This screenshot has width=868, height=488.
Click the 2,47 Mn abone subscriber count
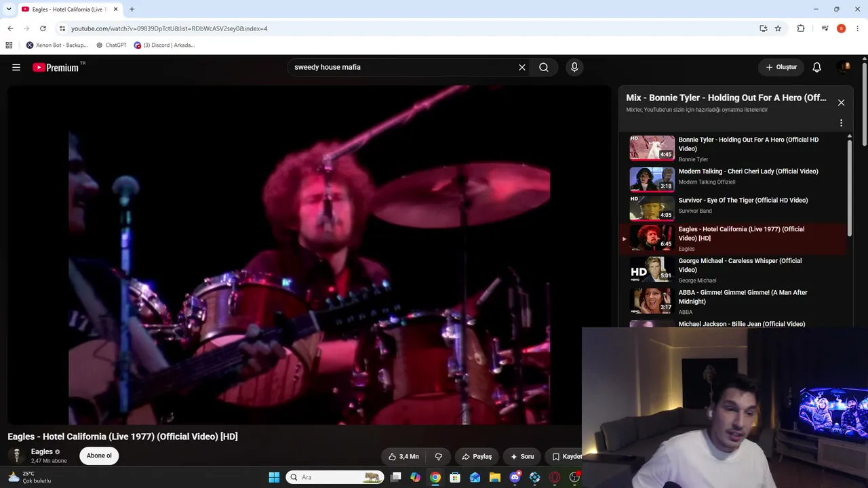[49, 461]
